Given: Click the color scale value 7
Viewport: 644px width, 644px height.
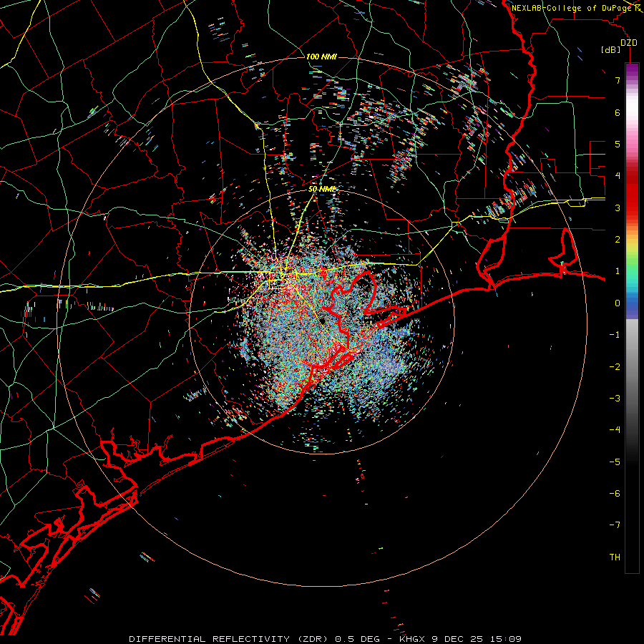Looking at the screenshot, I should (618, 80).
